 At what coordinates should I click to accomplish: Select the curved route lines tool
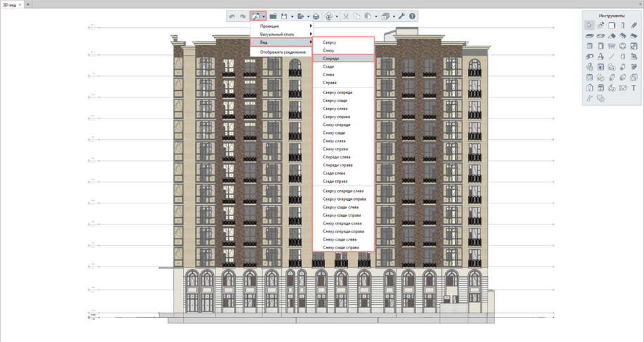(590, 98)
